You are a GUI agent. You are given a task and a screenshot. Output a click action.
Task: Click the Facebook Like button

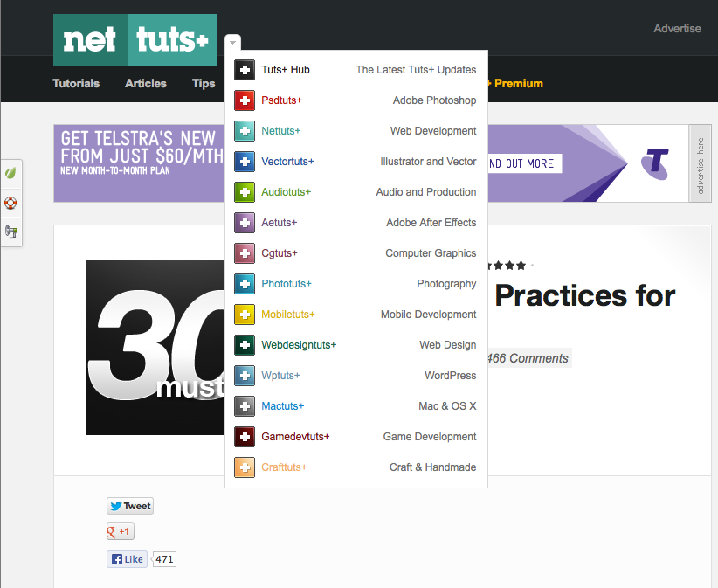[x=127, y=559]
